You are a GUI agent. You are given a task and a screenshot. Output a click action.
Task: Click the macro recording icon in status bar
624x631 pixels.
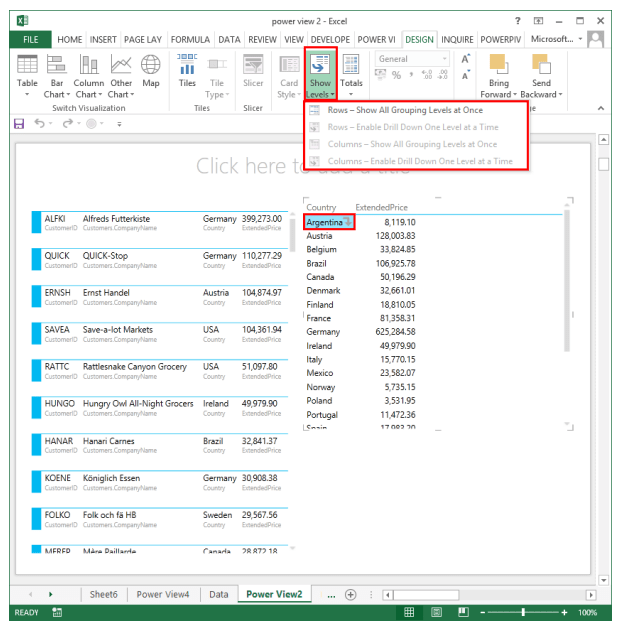(57, 612)
